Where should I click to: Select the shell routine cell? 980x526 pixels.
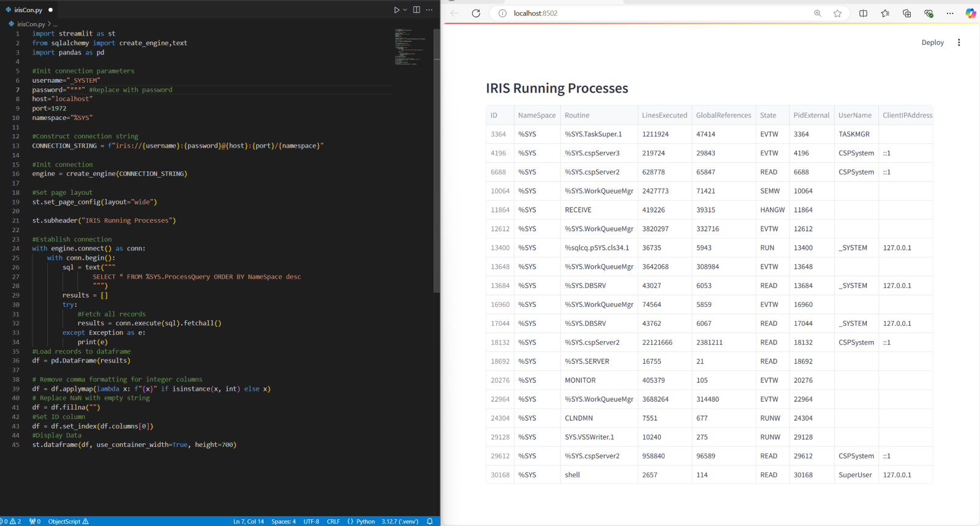click(x=599, y=475)
